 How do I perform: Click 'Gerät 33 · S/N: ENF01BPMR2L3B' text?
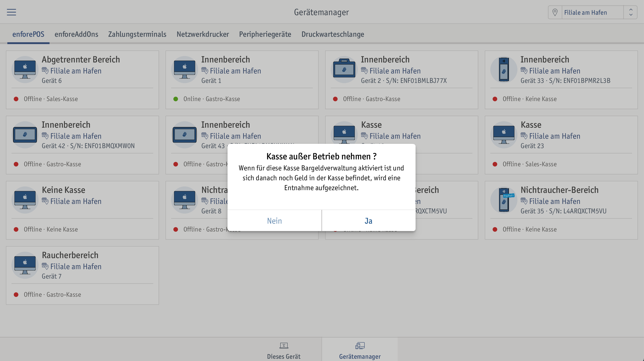tap(565, 81)
